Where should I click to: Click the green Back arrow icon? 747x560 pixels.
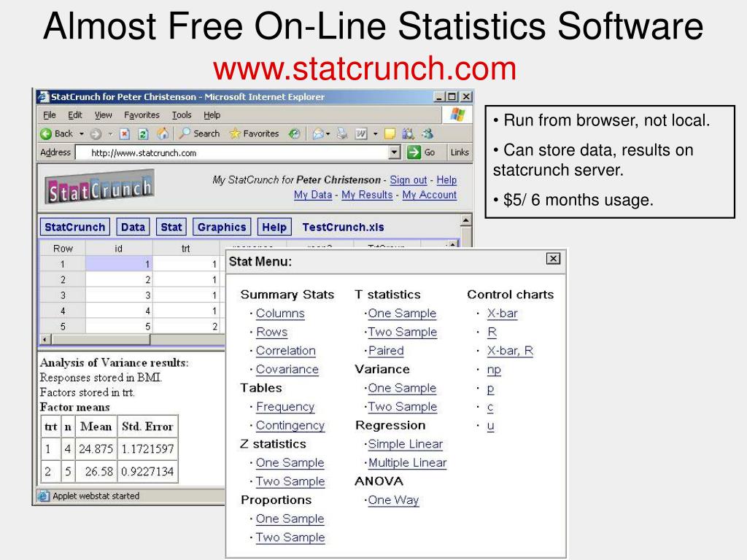(x=46, y=134)
